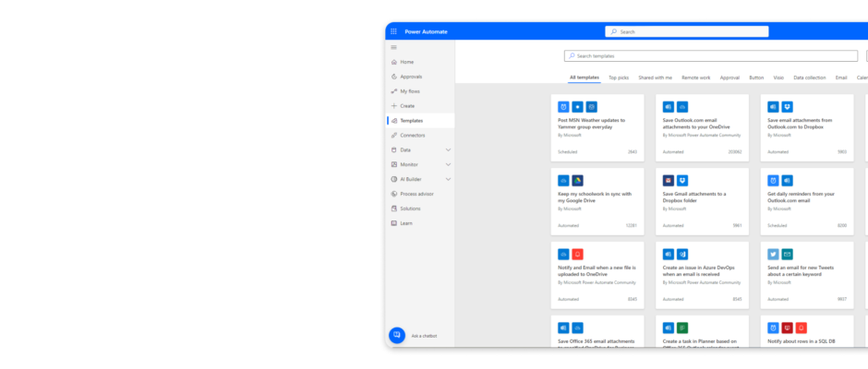Click the Connectors icon in sidebar
Viewport: 868px width, 369px height.
tap(394, 135)
